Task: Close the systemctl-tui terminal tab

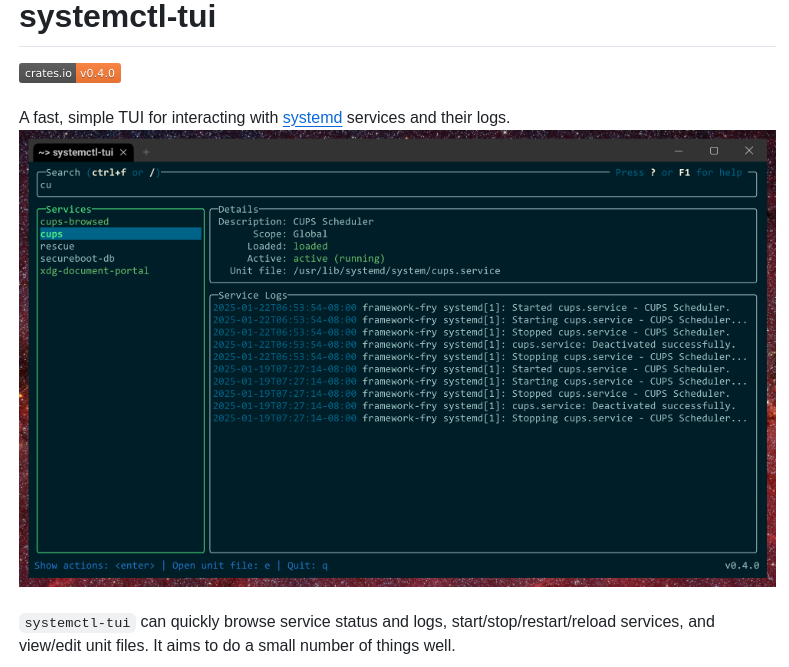Action: tap(123, 152)
